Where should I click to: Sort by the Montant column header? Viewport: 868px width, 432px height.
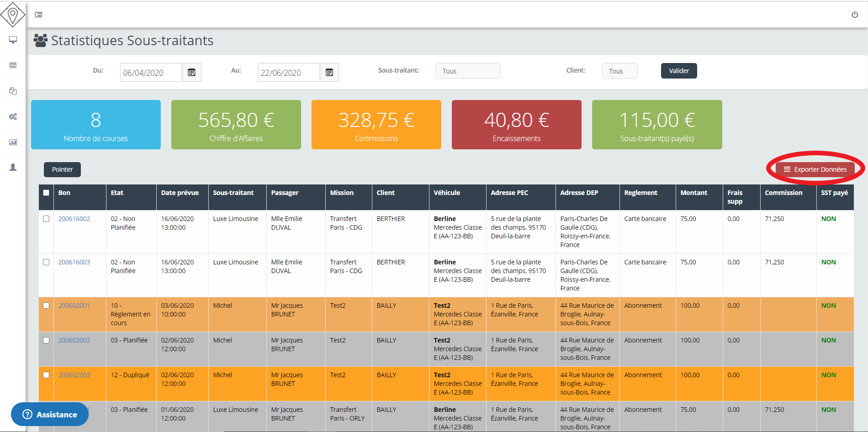click(x=693, y=193)
